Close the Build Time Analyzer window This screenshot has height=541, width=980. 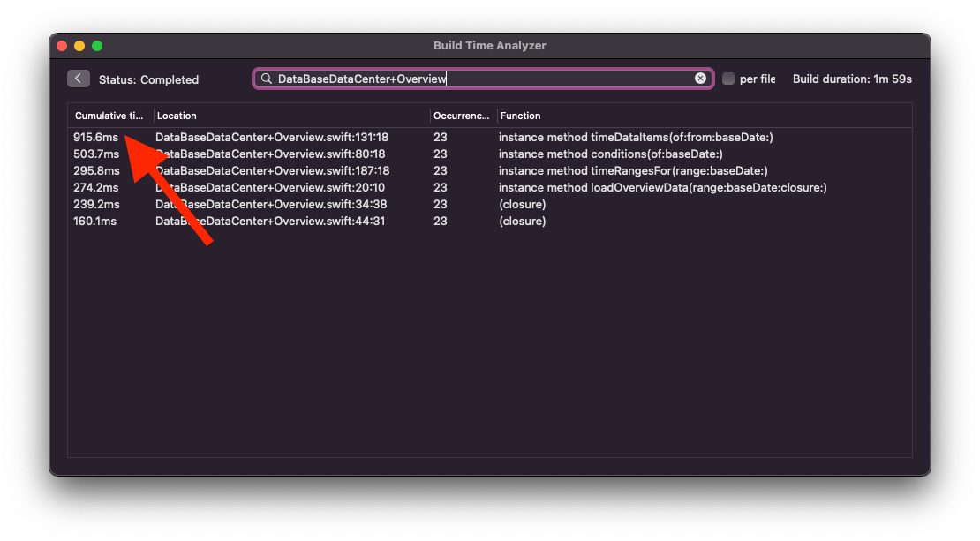coord(62,46)
